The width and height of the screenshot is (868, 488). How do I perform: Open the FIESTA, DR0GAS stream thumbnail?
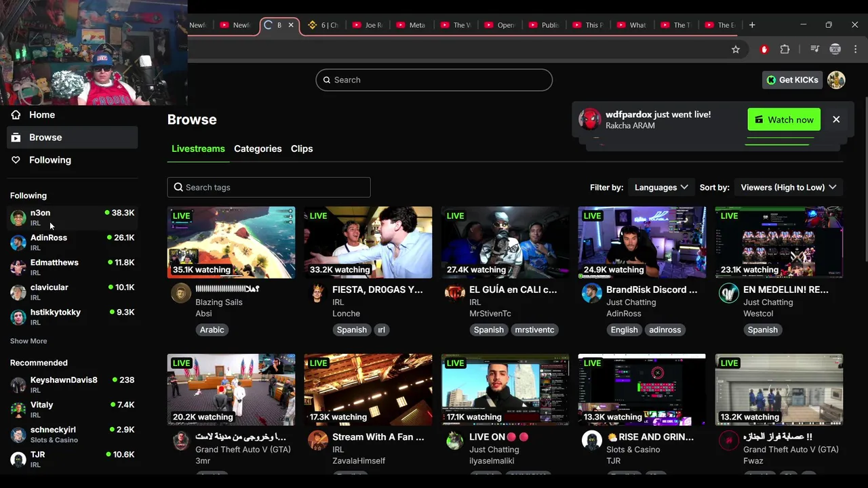[x=368, y=243]
